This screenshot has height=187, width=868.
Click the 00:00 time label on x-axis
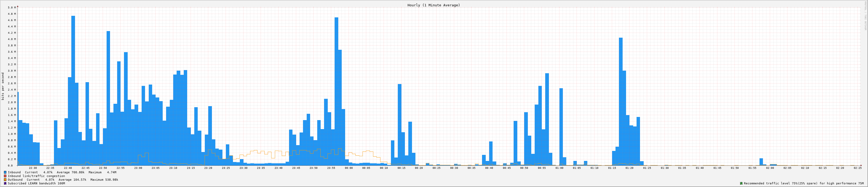point(348,168)
